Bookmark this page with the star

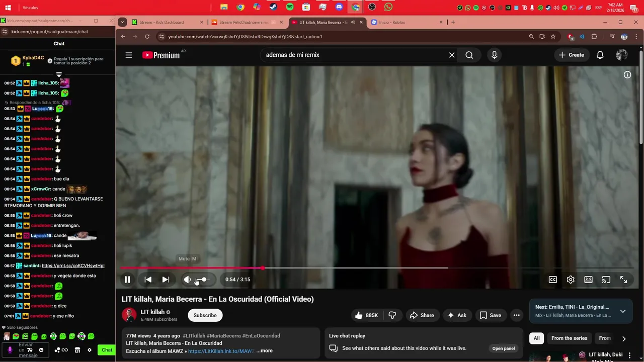click(x=553, y=37)
